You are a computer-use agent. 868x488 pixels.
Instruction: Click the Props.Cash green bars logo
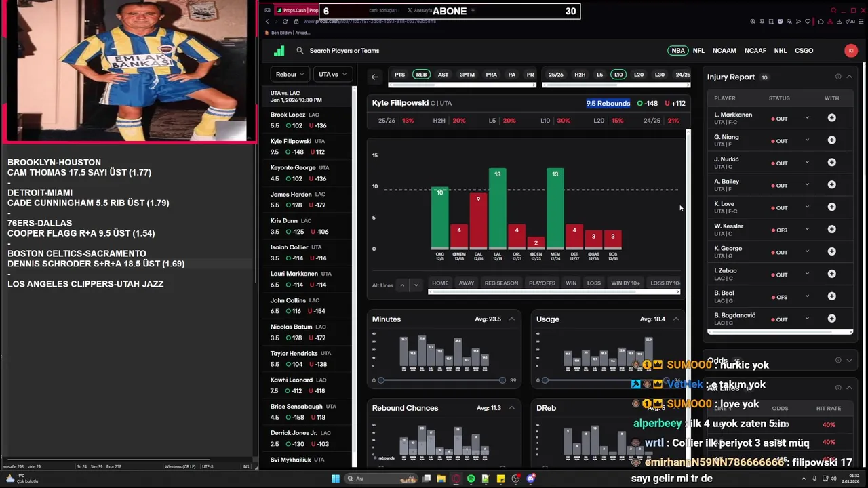[279, 51]
